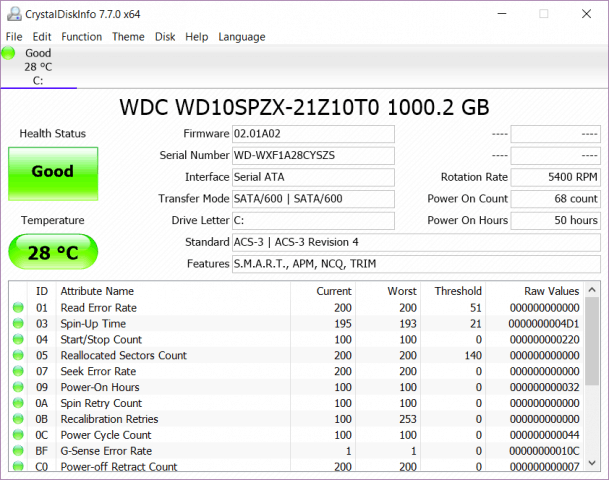Click worst value 253 for Recalibration Retries

coord(408,419)
